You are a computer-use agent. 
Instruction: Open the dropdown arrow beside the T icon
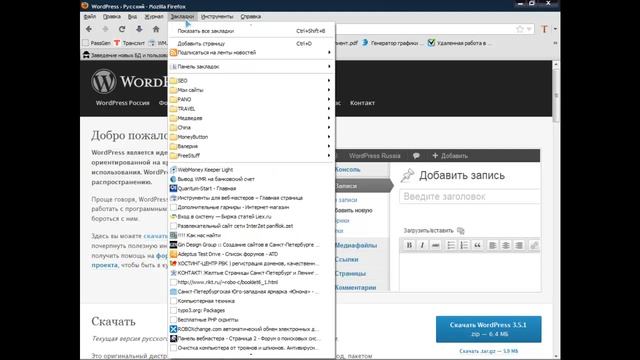click(x=555, y=29)
